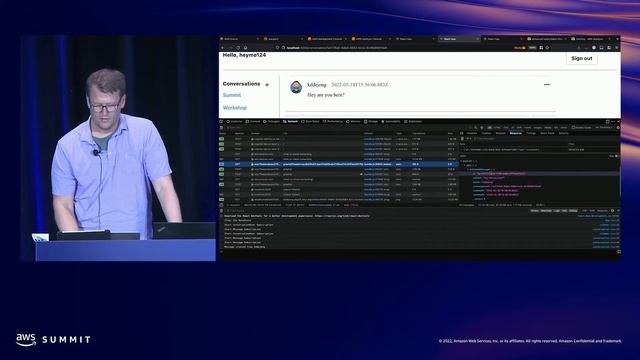The width and height of the screenshot is (640, 360).
Task: Click the browser reload icon
Action: click(238, 48)
